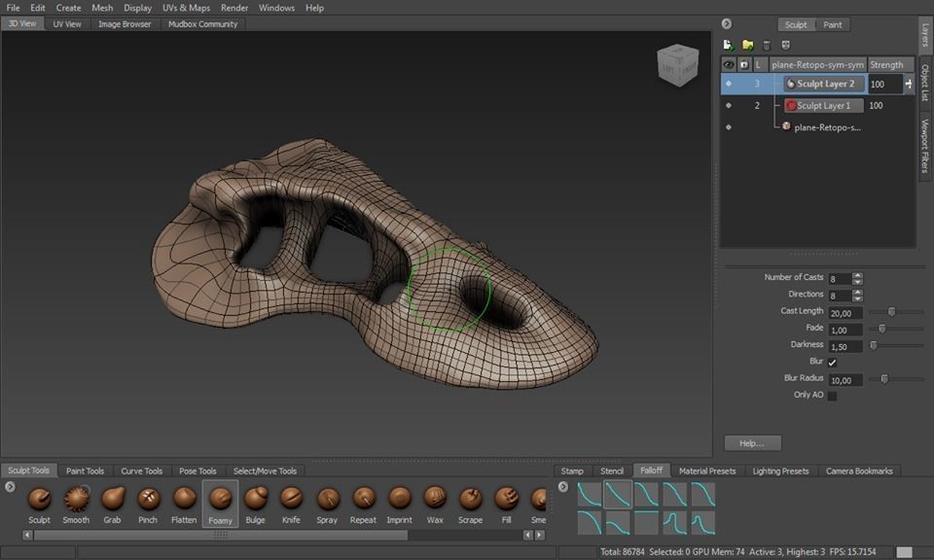
Task: Switch to the UV View tab
Action: [x=67, y=23]
